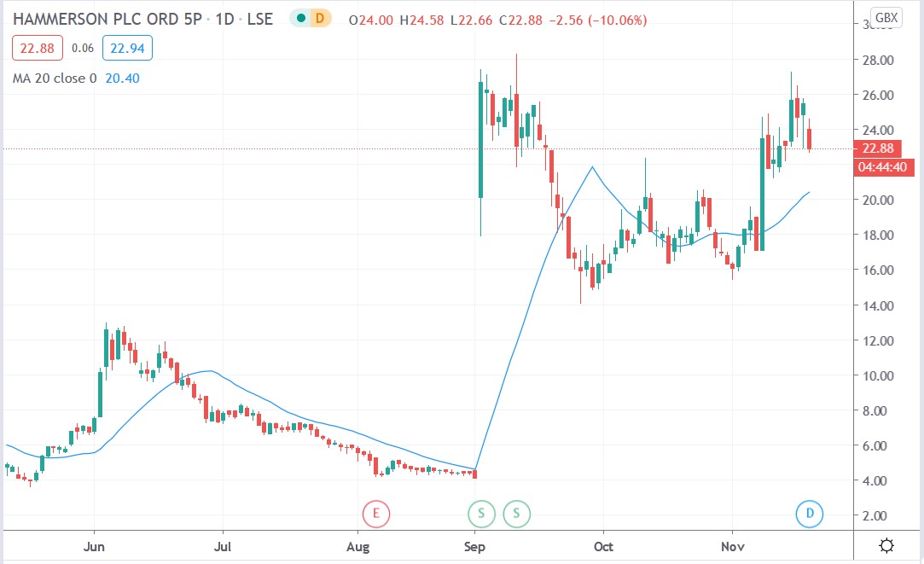The height and width of the screenshot is (564, 924).
Task: Click the MA value 20.40
Action: 123,78
